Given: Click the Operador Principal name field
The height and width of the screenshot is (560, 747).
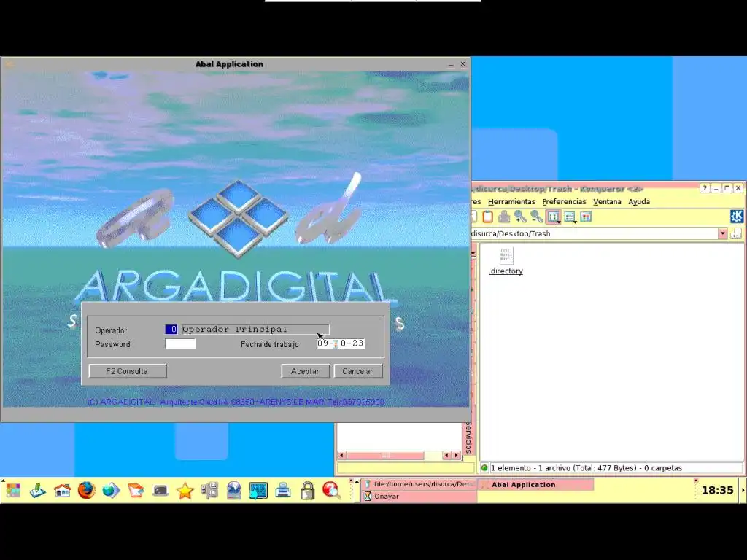Looking at the screenshot, I should click(x=255, y=329).
